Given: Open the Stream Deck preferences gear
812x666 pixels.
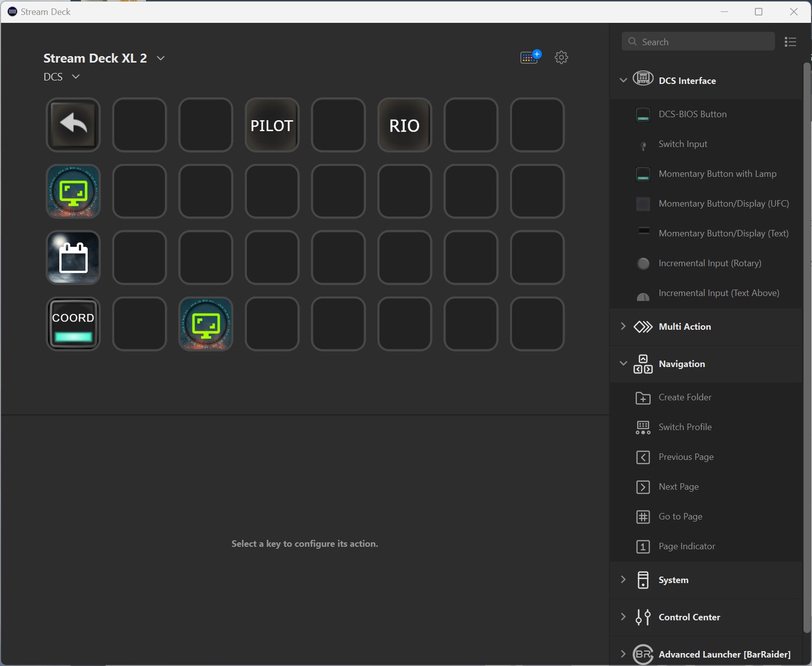Looking at the screenshot, I should click(x=561, y=58).
